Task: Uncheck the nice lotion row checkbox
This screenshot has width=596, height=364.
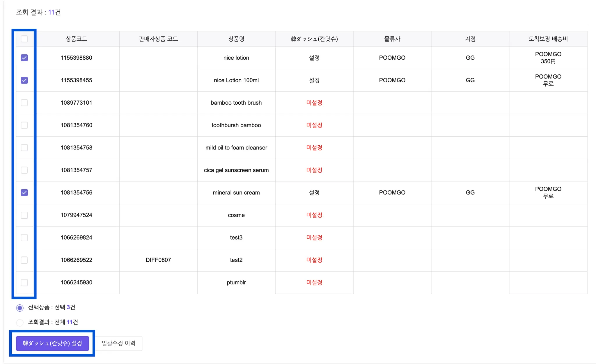Action: (x=24, y=58)
